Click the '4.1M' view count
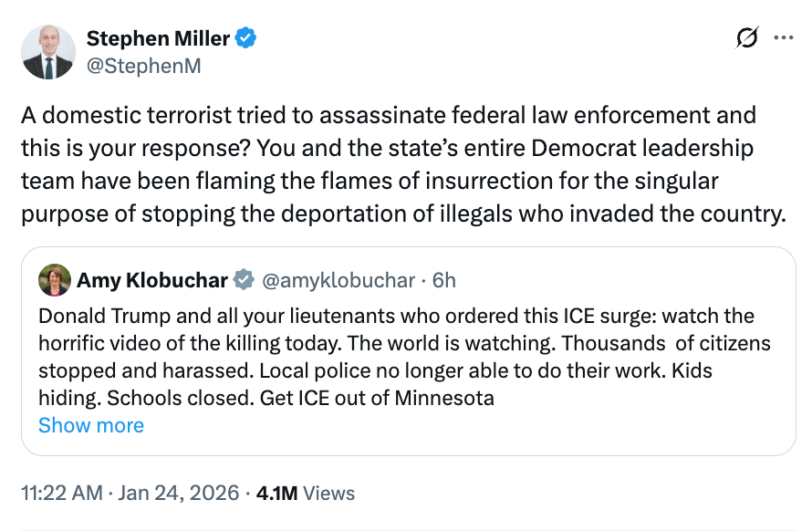812x531 pixels. (276, 494)
